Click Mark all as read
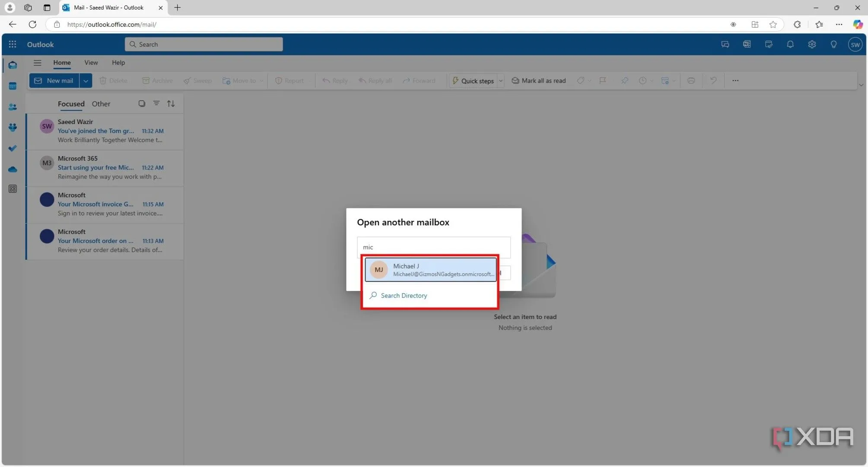868x467 pixels. click(538, 81)
